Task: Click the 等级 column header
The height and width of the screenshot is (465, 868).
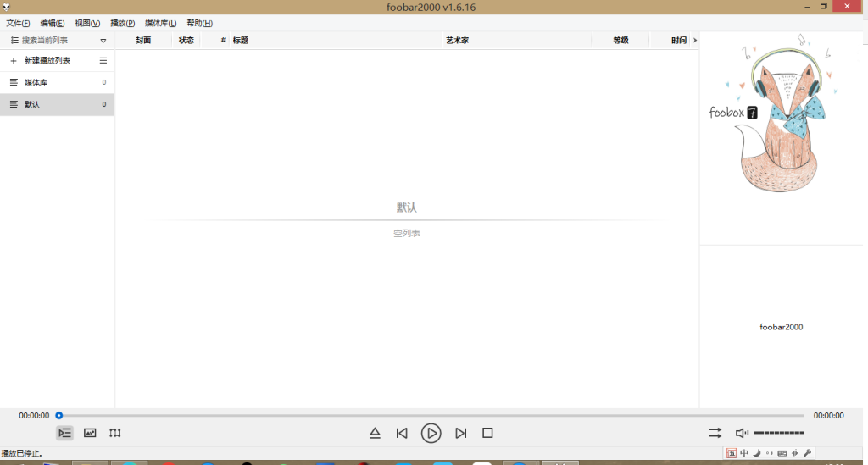Action: click(x=620, y=41)
